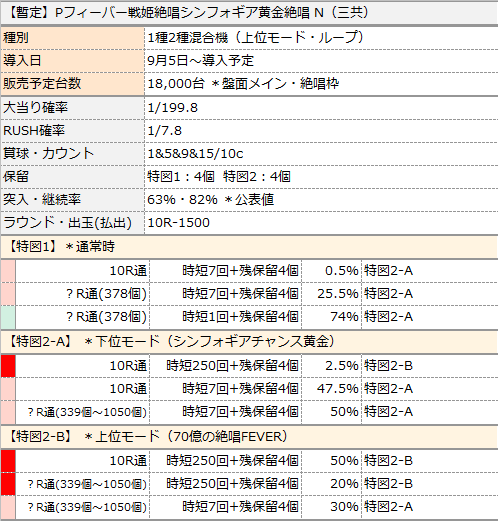The image size is (498, 521).
Task: Click '特図2-A' in the 47.5% row
Action: [x=389, y=389]
